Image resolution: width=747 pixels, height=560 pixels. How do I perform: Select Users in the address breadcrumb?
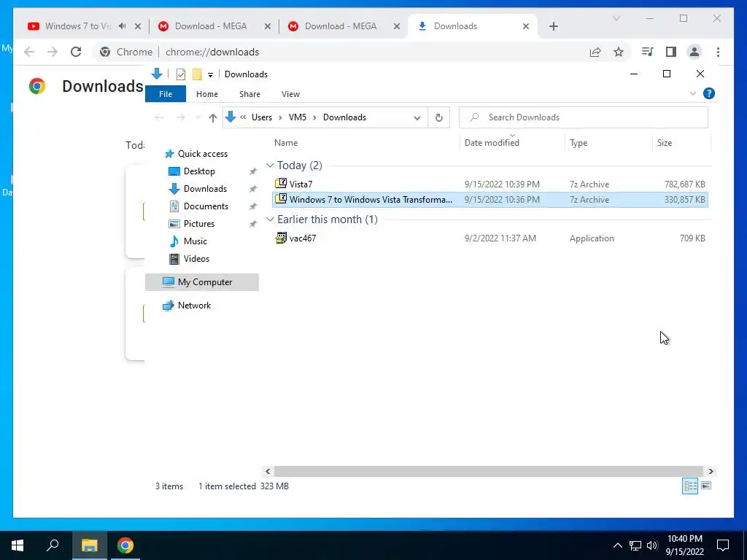click(x=262, y=117)
